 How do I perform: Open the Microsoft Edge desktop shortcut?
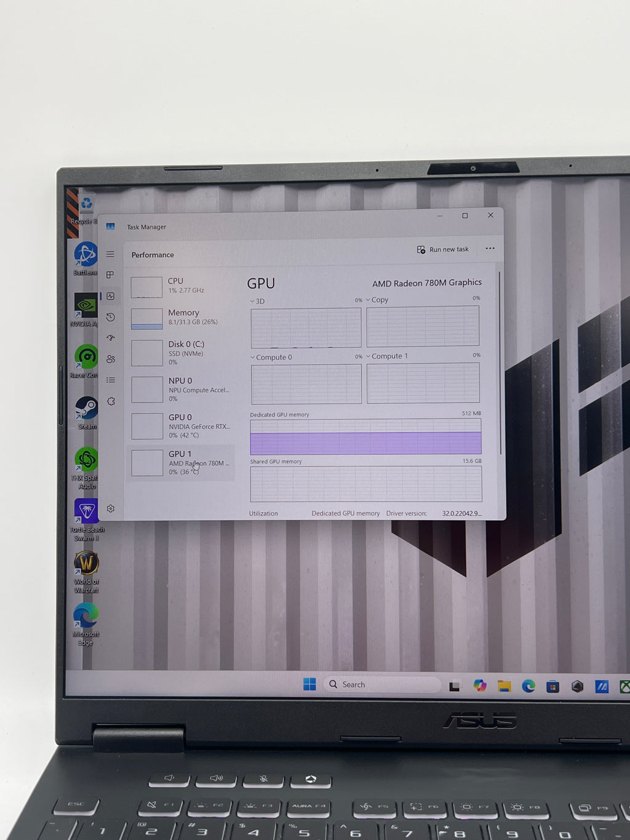[x=86, y=624]
